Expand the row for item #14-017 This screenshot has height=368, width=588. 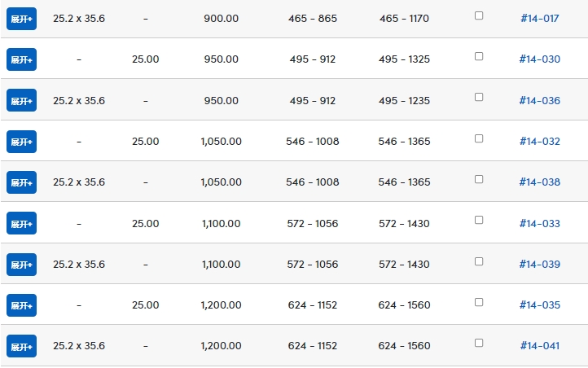click(x=21, y=19)
